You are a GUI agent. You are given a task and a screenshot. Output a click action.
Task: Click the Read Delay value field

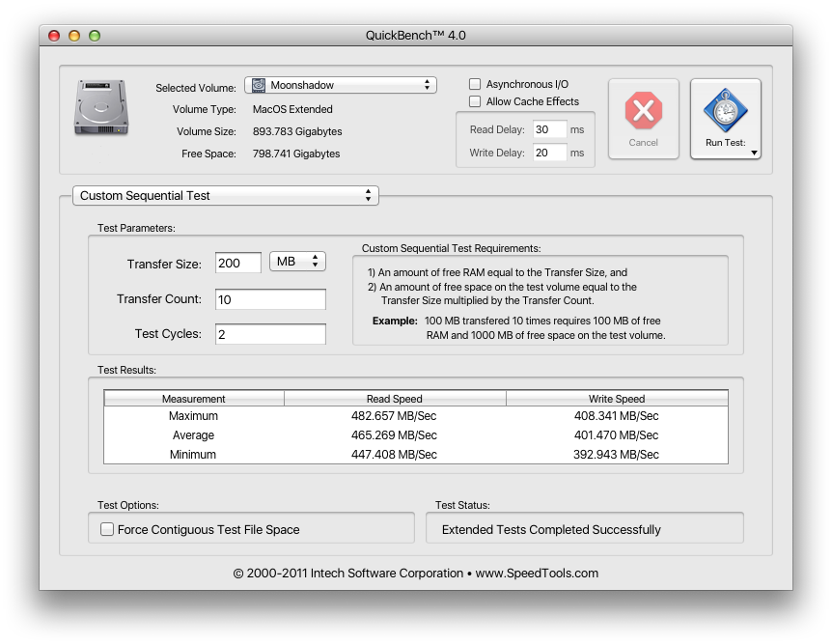549,129
